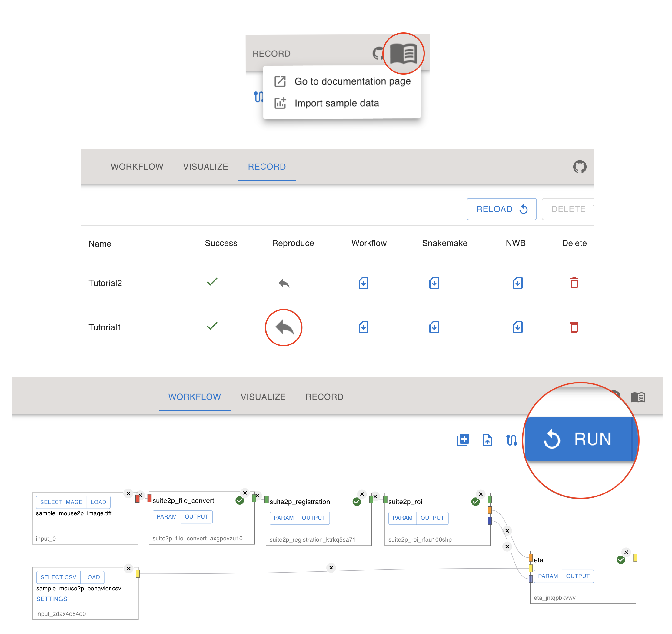Open the documentation book icon in top panel
Image resolution: width=672 pixels, height=634 pixels.
[404, 53]
